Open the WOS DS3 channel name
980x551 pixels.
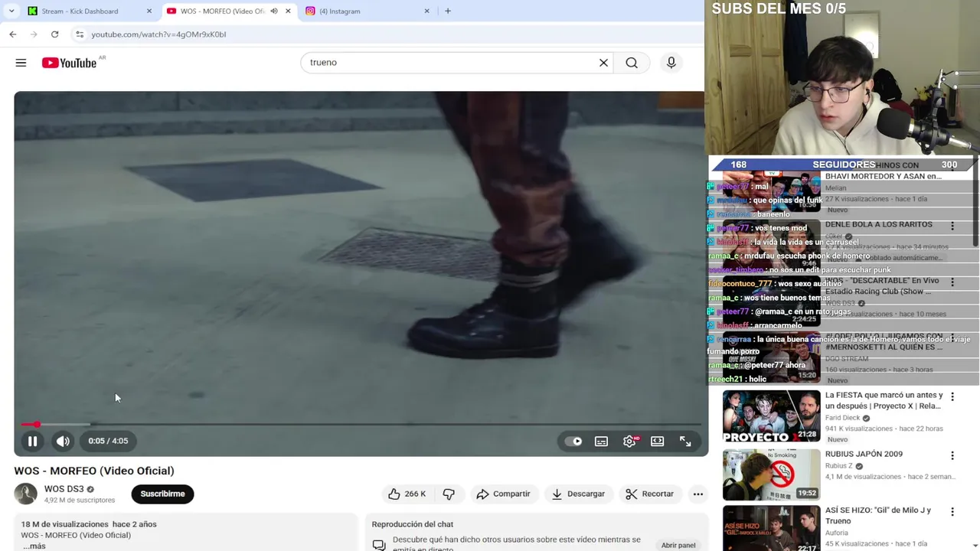tap(64, 489)
